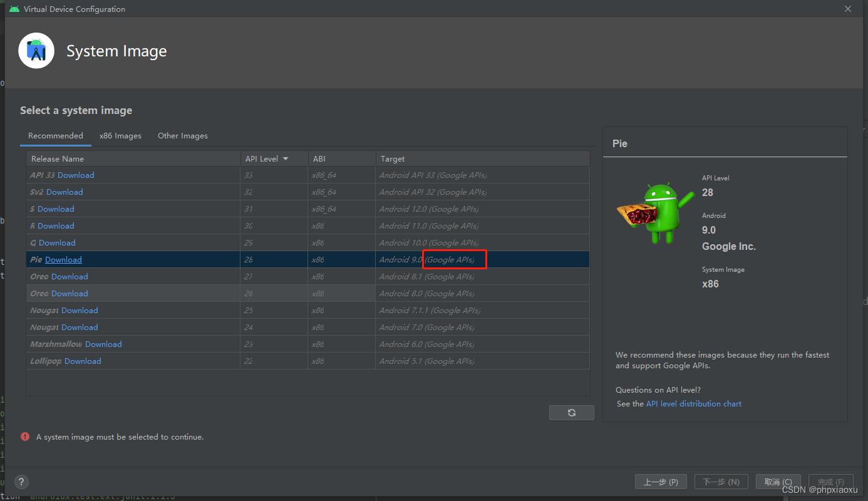Open help via the question mark button

22,482
